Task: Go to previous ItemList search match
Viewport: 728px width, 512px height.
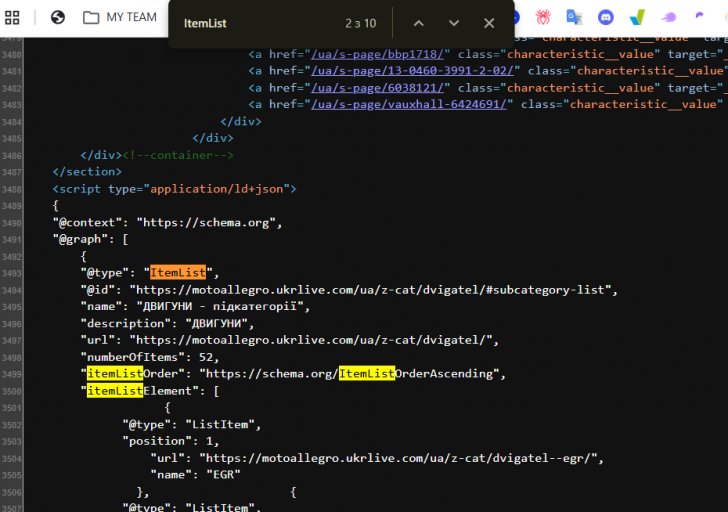Action: pyautogui.click(x=419, y=23)
